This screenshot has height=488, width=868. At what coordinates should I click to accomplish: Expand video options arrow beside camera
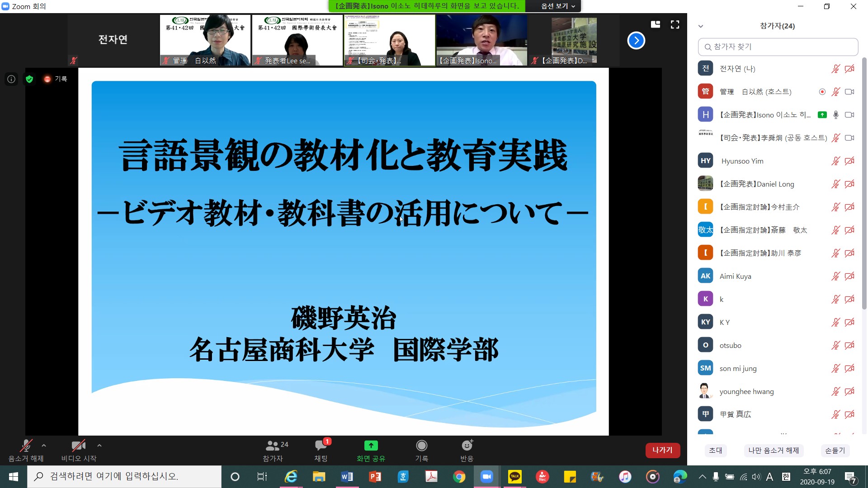pyautogui.click(x=99, y=446)
